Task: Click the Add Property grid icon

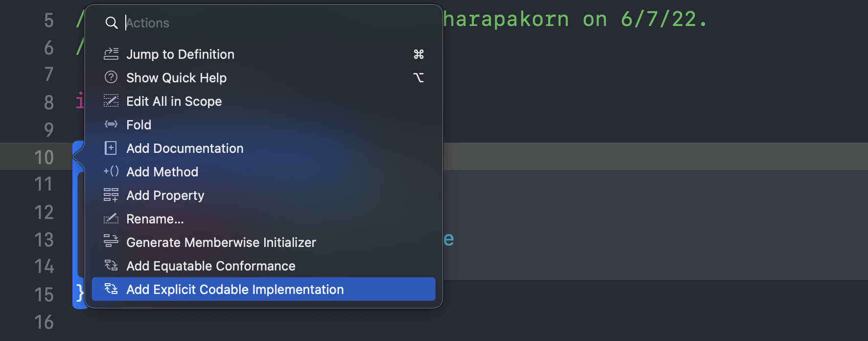Action: [111, 195]
